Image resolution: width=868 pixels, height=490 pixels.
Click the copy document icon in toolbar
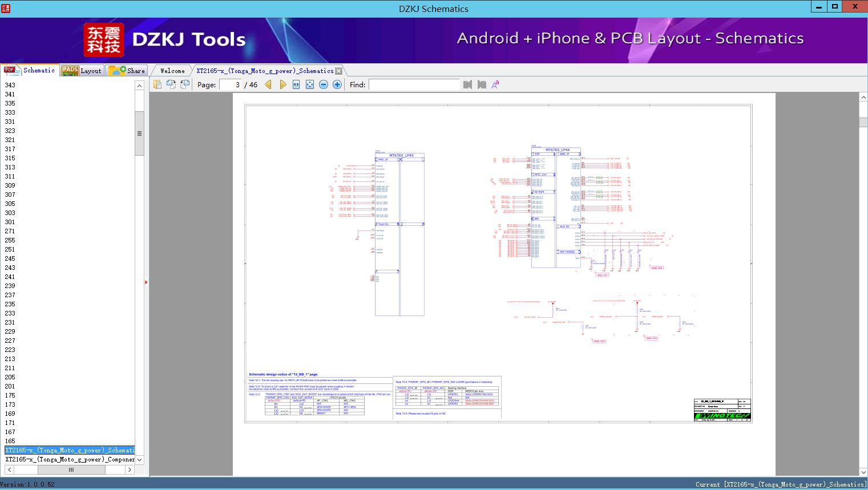click(158, 84)
